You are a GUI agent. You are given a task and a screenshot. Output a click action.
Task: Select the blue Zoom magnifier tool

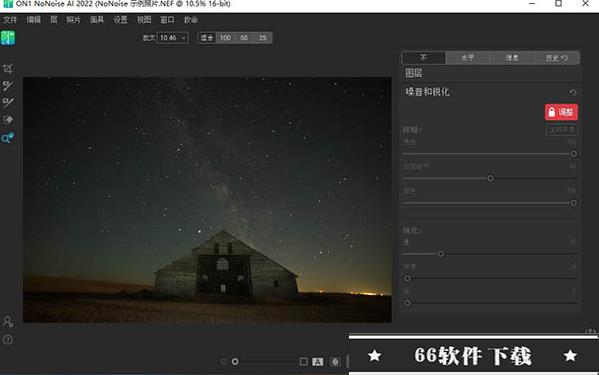[x=8, y=138]
